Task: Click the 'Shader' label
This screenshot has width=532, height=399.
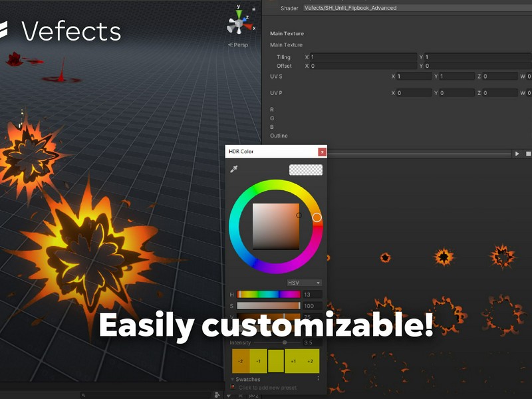Action: [289, 8]
